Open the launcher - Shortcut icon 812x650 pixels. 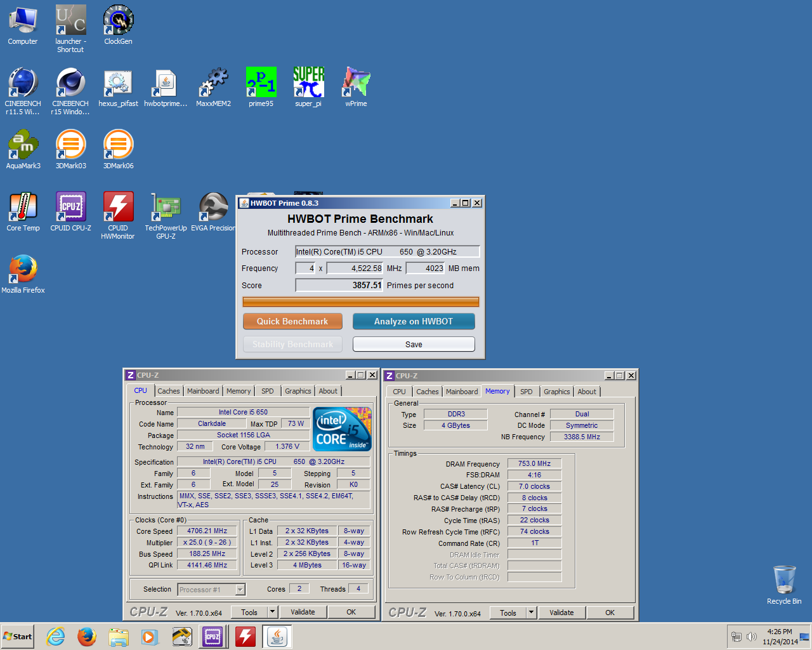[x=70, y=29]
